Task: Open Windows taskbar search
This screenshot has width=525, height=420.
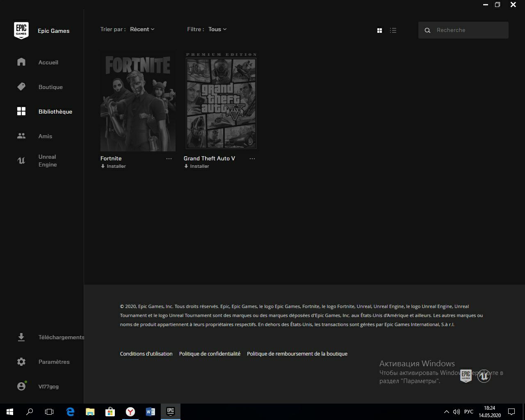Action: (30, 411)
